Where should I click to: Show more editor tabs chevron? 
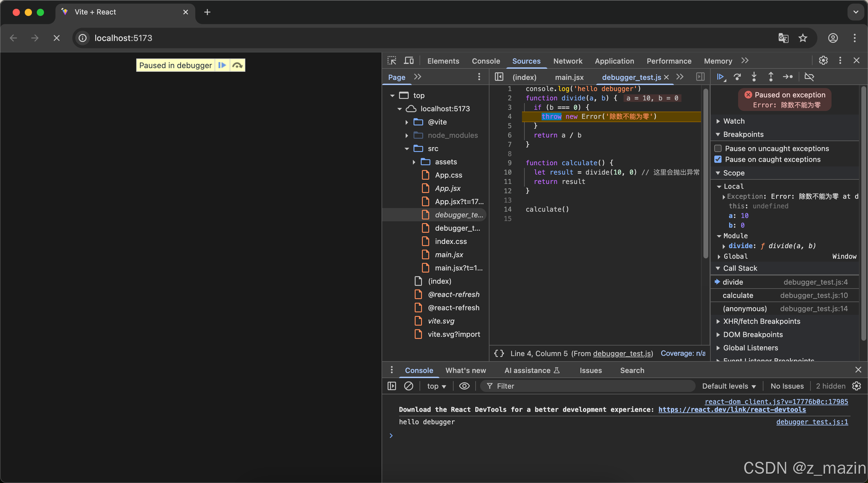pyautogui.click(x=680, y=77)
